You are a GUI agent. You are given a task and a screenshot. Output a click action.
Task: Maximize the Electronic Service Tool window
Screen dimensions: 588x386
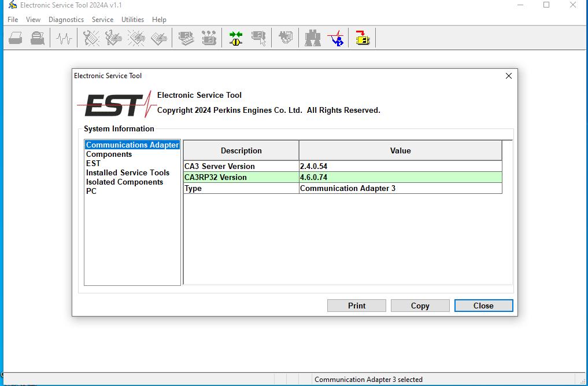[546, 5]
